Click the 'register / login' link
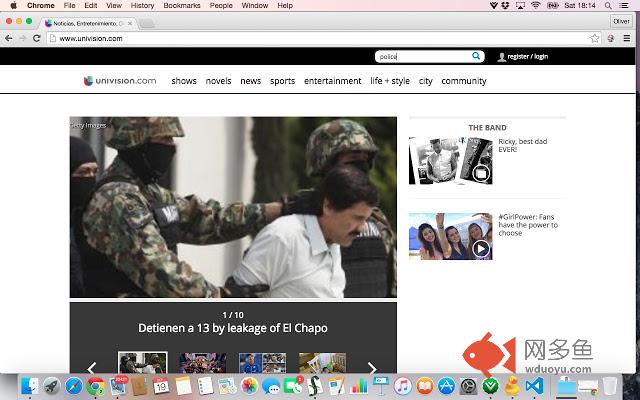Image resolution: width=640 pixels, height=400 pixels. [x=527, y=57]
